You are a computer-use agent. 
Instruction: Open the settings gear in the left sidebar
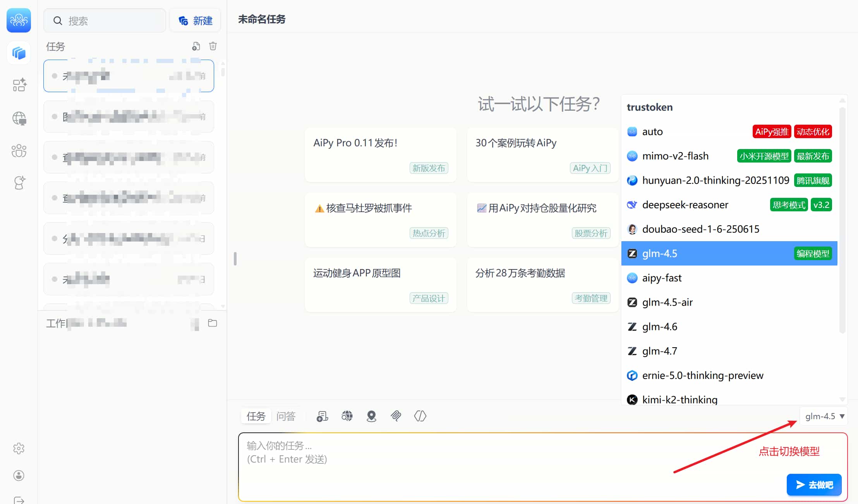click(x=19, y=449)
